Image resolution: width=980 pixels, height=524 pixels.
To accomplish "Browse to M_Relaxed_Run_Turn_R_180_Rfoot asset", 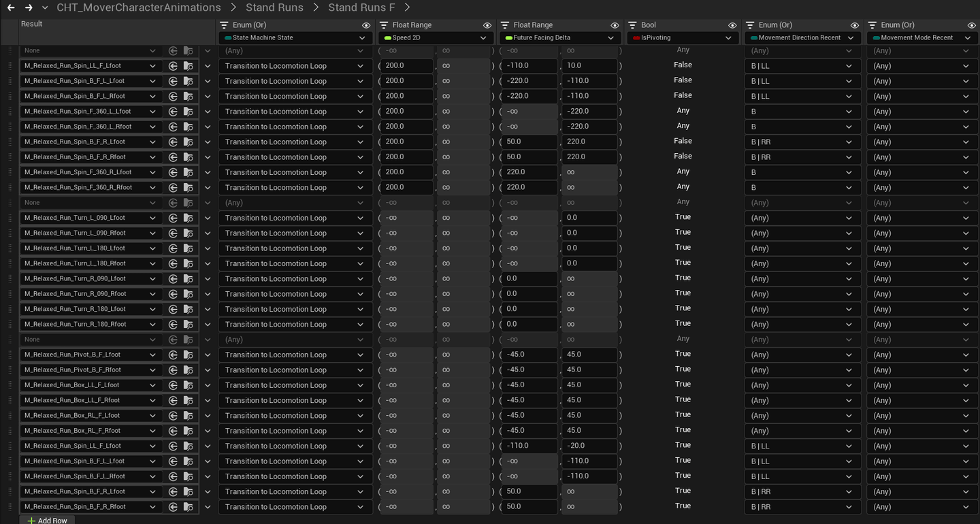I will pyautogui.click(x=189, y=325).
